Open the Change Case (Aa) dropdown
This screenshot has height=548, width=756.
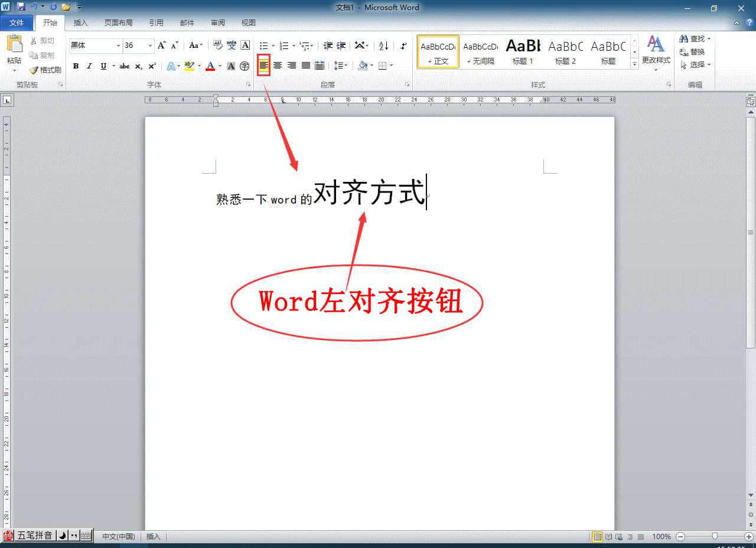click(195, 45)
